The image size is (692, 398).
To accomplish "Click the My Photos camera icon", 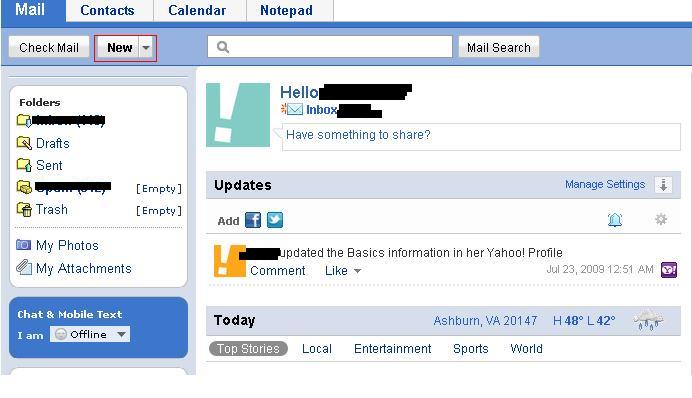I will [x=23, y=245].
